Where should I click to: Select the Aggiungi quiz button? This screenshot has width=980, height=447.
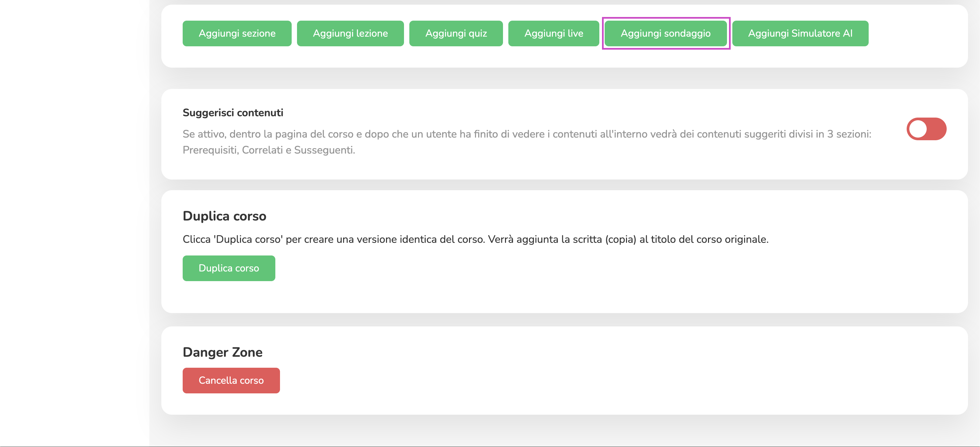(456, 33)
